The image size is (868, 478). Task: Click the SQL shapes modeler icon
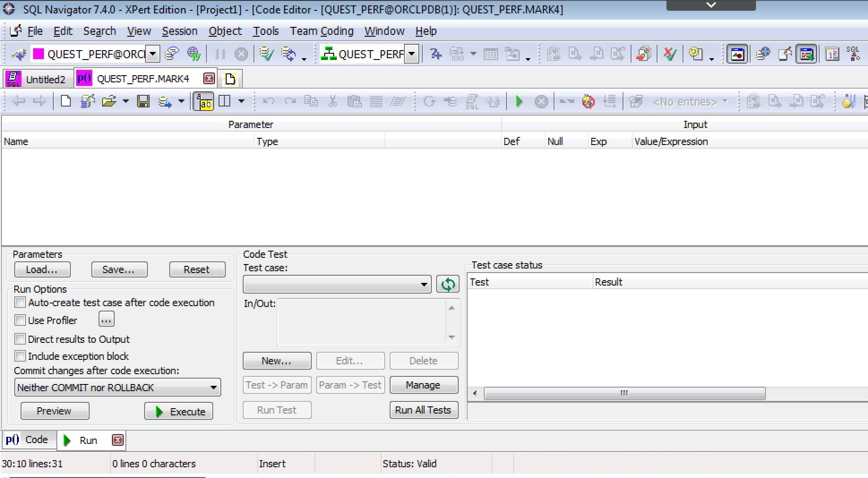point(854,54)
